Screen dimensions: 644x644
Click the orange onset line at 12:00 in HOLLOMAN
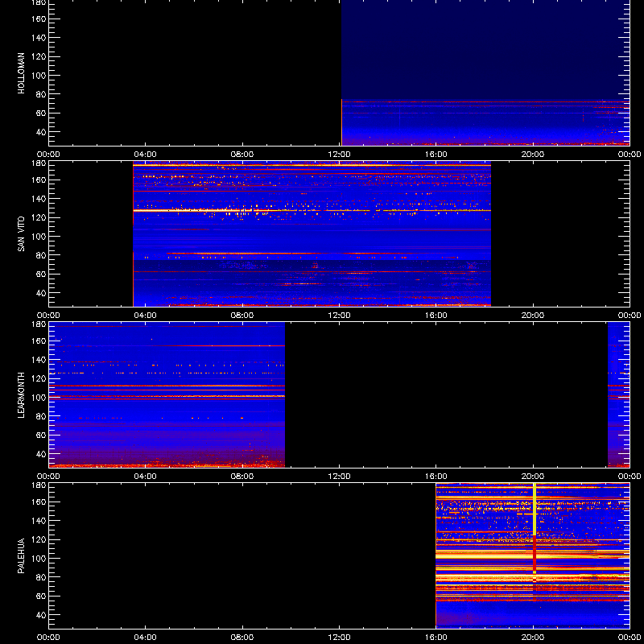pos(341,122)
